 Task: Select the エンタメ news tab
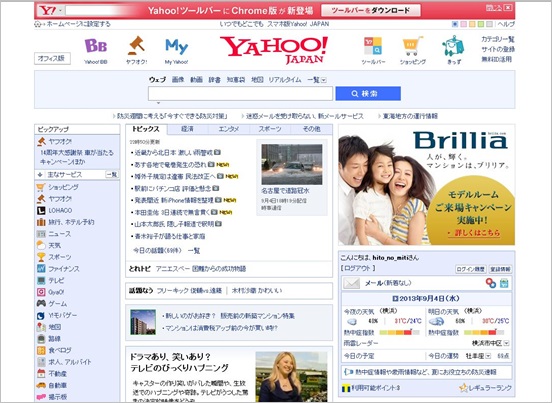coord(229,129)
